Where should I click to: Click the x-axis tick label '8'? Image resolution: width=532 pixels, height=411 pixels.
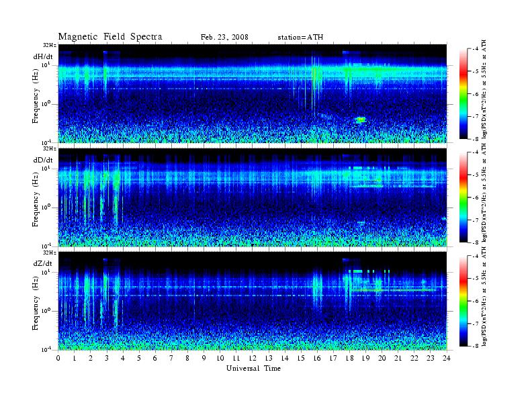[x=187, y=358]
